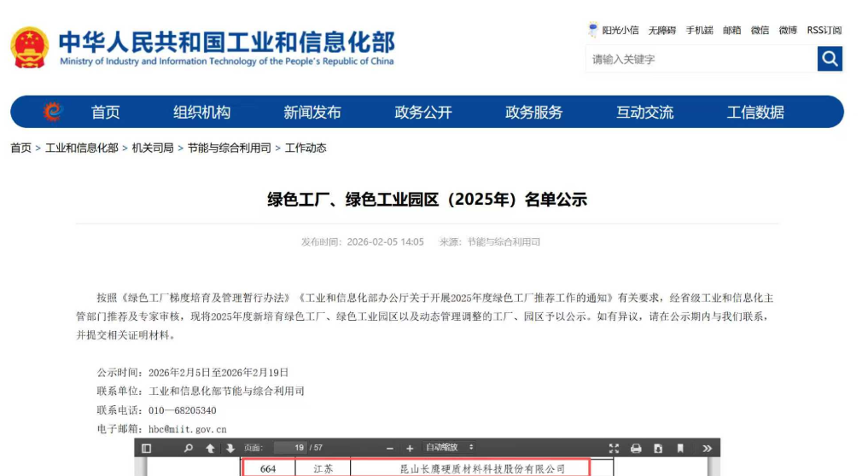The height and width of the screenshot is (476, 868).
Task: Open the 政务公开 menu
Action: point(423,113)
